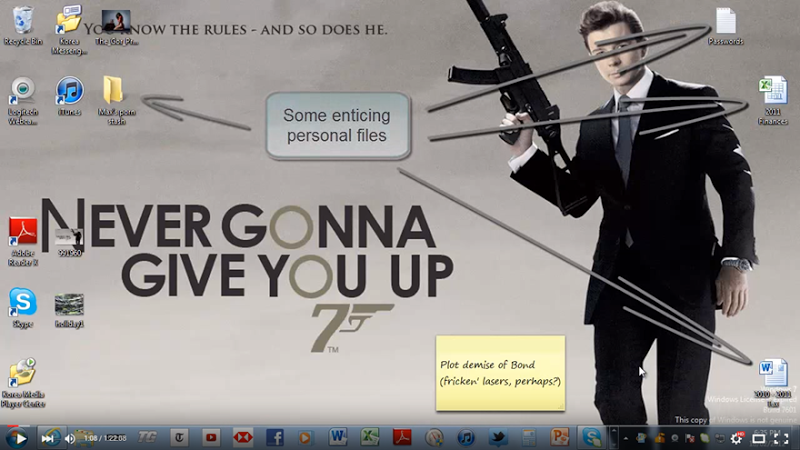Screen dimensions: 800x450
Task: Open the Korea Messenger desktop shortcut
Action: pos(69,30)
